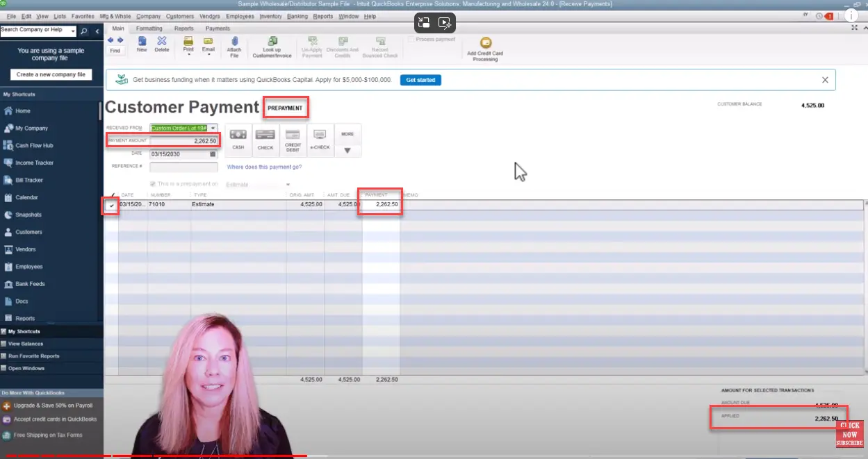Expand Email dropdown arrow
868x459 pixels.
click(x=208, y=54)
